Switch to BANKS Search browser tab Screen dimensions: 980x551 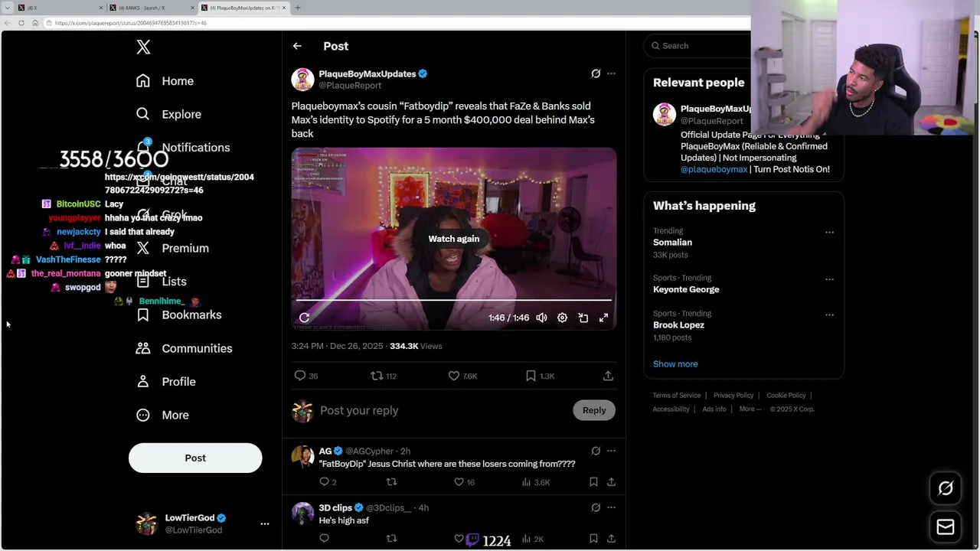tap(150, 8)
